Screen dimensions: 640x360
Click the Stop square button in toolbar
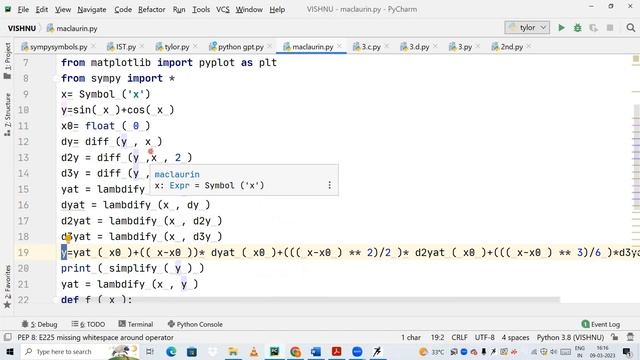tap(610, 28)
